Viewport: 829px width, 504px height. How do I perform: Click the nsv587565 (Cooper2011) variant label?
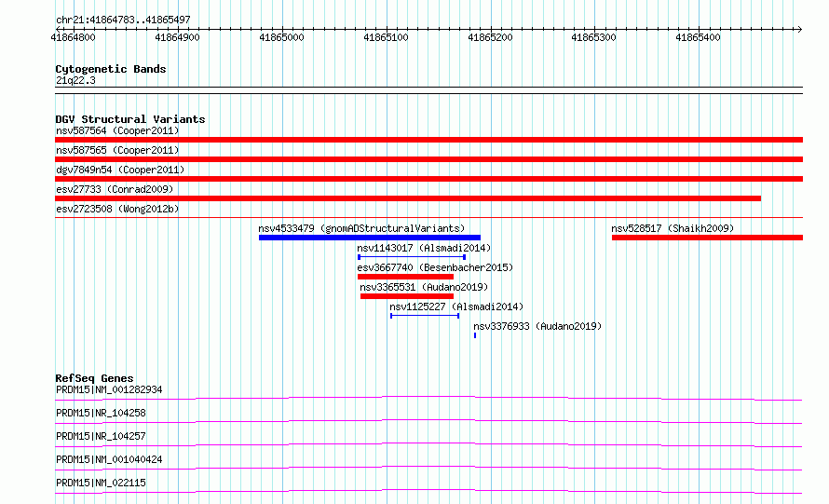(x=117, y=150)
